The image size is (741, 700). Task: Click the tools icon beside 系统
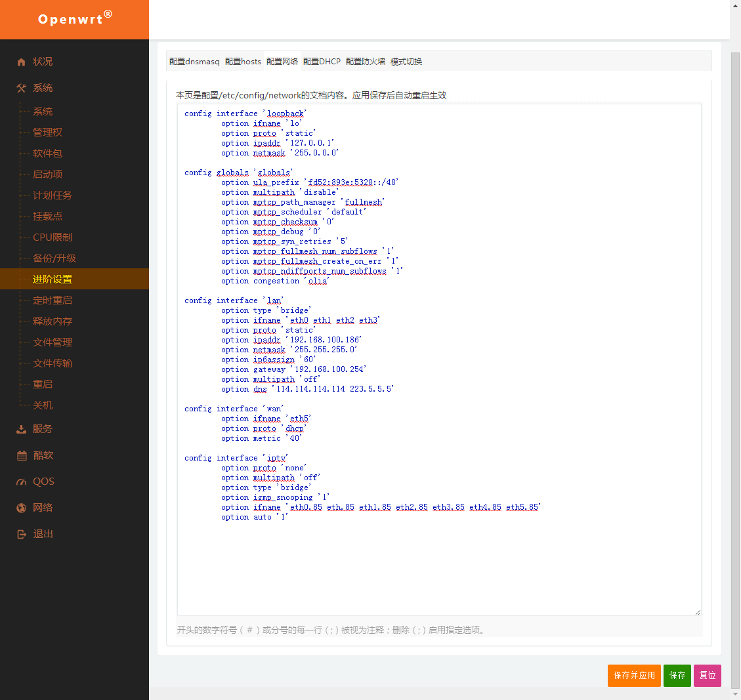click(x=22, y=88)
